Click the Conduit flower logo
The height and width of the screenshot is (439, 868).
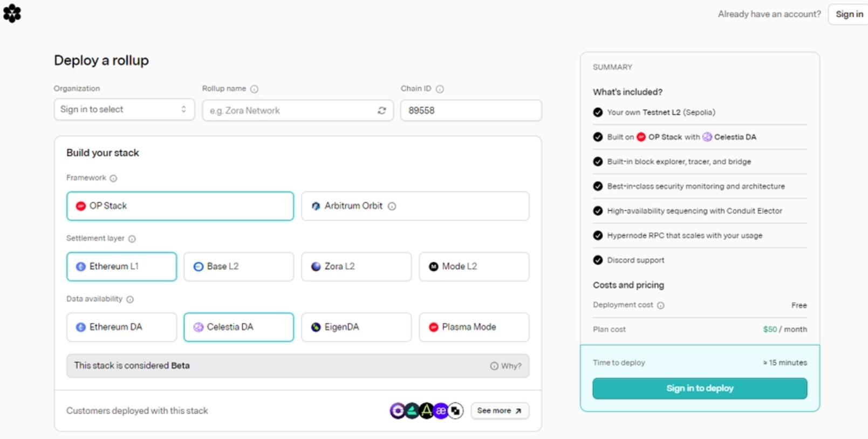click(12, 13)
